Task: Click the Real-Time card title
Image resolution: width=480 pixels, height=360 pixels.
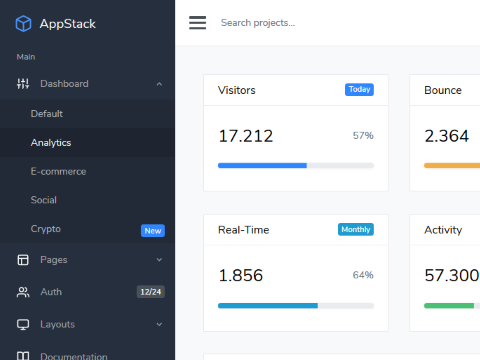Action: (x=244, y=230)
